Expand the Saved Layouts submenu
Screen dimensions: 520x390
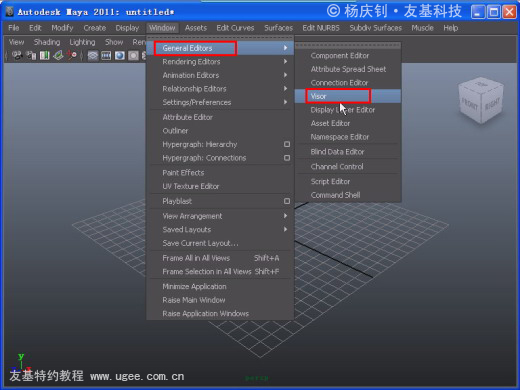click(220, 230)
